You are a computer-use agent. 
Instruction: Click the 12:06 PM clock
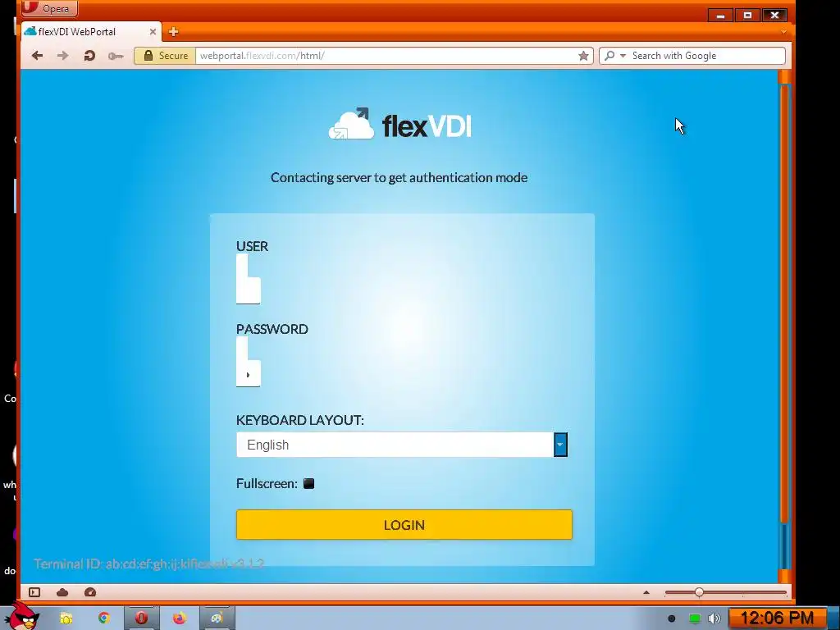click(776, 619)
